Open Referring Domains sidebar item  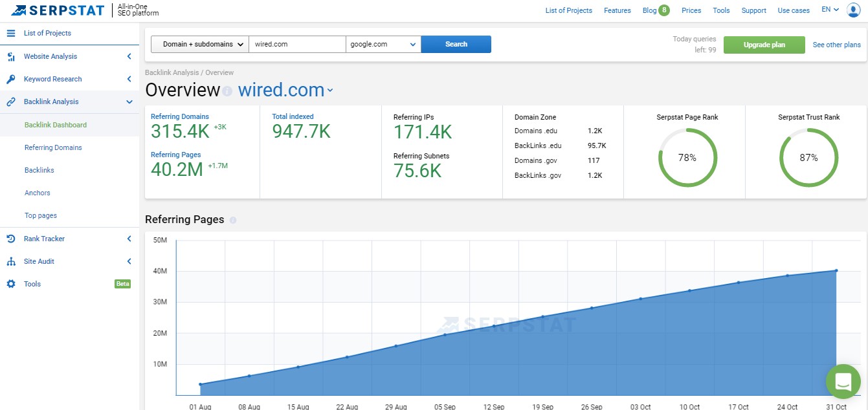pos(53,147)
